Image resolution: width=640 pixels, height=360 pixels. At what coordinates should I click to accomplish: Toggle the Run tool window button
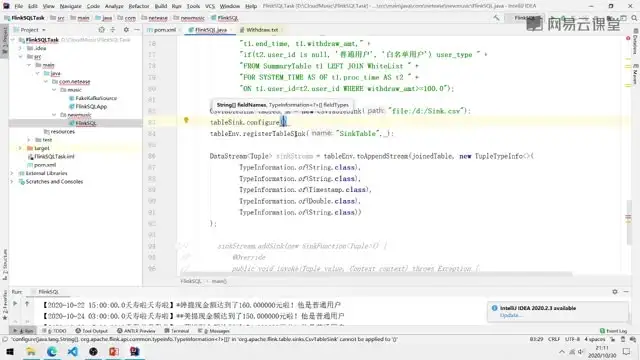click(x=23, y=331)
